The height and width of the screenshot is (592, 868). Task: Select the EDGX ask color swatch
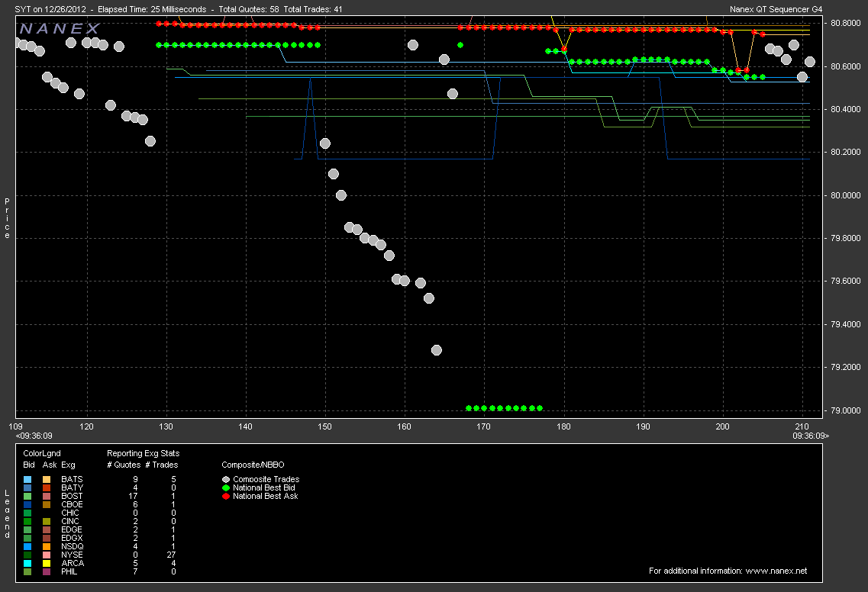pos(47,539)
